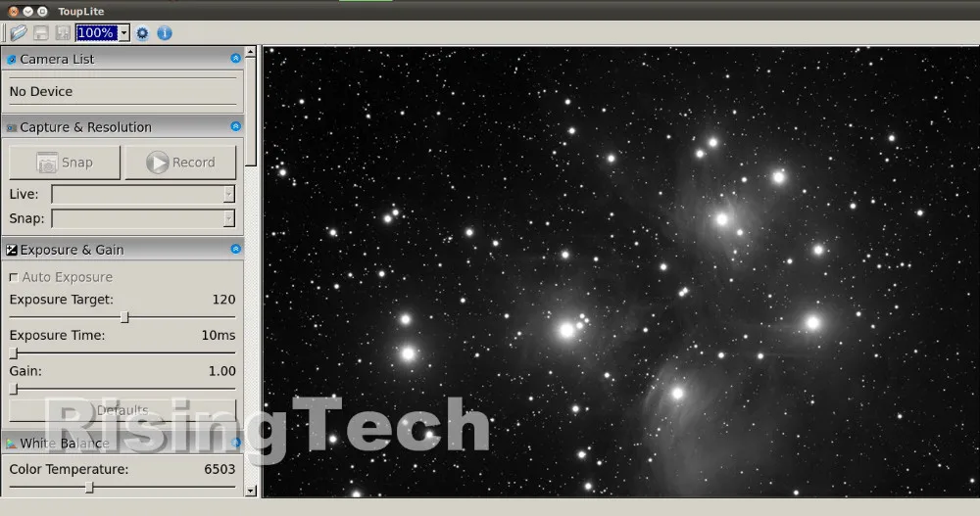
Task: Click the White Balance header icon
Action: click(11, 444)
